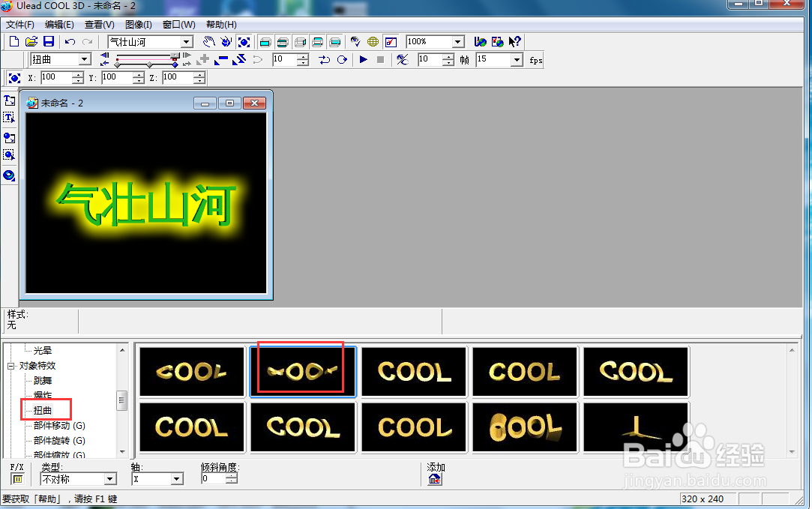The image size is (812, 509).
Task: Toggle the fifth toolbar visibility icon
Action: [336, 41]
